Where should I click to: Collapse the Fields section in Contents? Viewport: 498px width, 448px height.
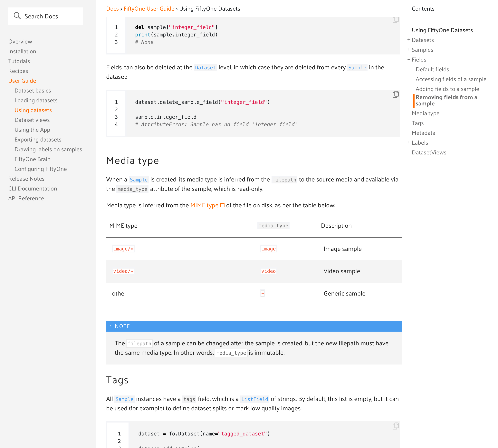pyautogui.click(x=409, y=59)
